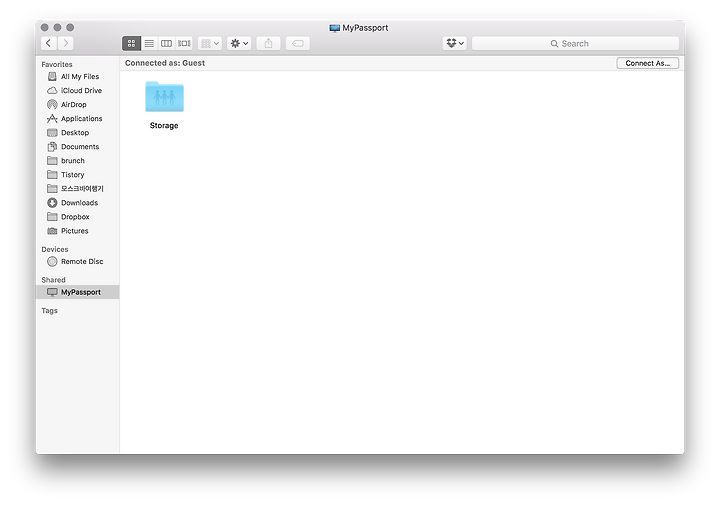Image resolution: width=720 pixels, height=505 pixels.
Task: Click the yellow minimize window button
Action: click(57, 28)
